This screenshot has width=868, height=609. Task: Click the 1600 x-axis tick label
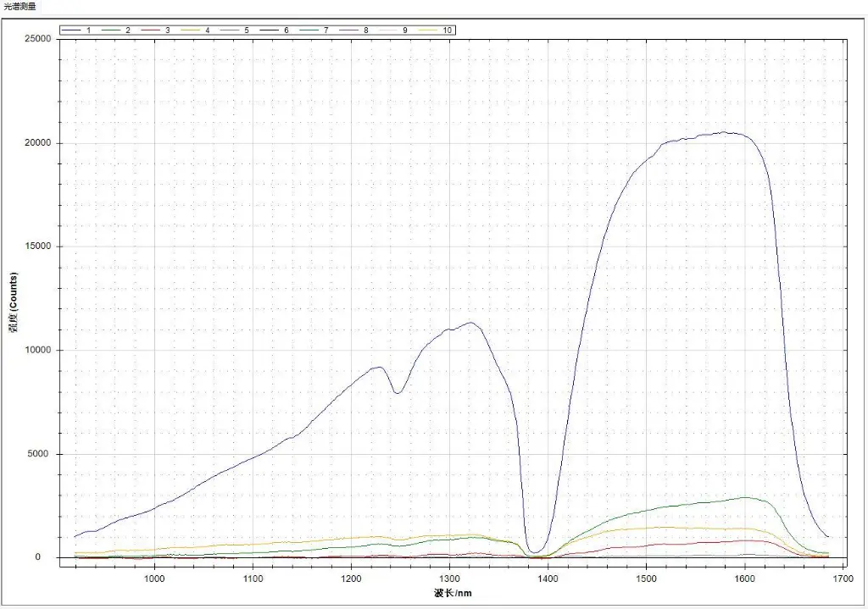coord(744,579)
